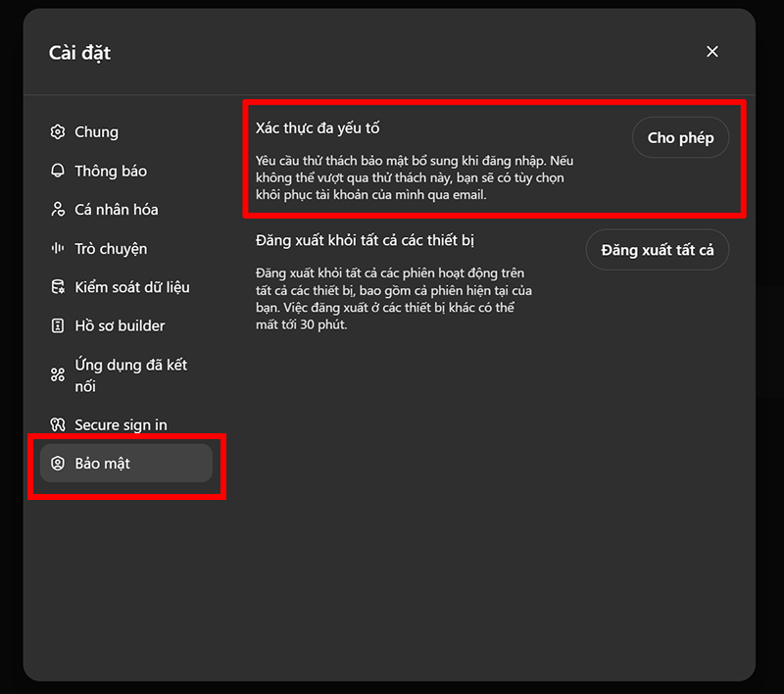
Task: Switch to the Thông báo tab
Action: click(126, 171)
